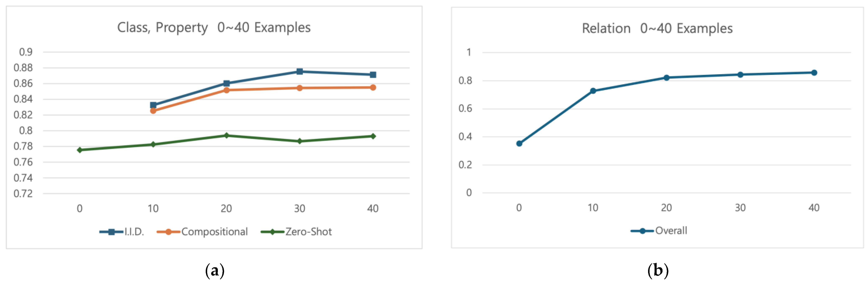Screen dimensions: 868x284
Task: Click the y-axis label 1 in Relation chart
Action: pyautogui.click(x=469, y=52)
